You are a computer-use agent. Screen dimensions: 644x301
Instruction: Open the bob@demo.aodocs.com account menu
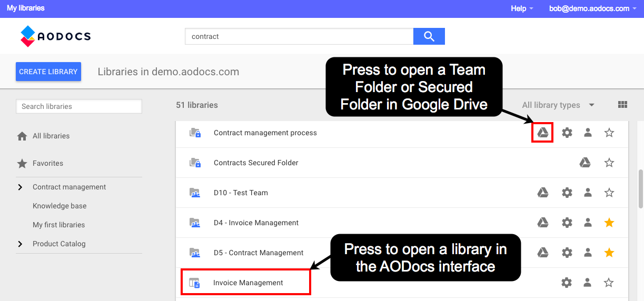click(593, 8)
